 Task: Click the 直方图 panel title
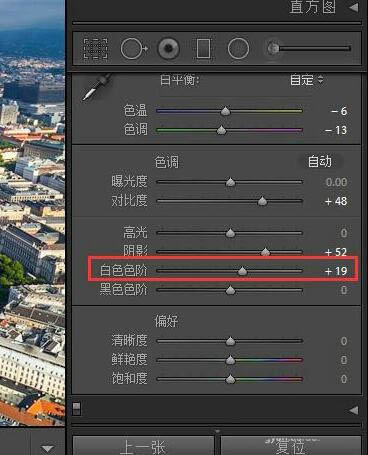pyautogui.click(x=312, y=7)
